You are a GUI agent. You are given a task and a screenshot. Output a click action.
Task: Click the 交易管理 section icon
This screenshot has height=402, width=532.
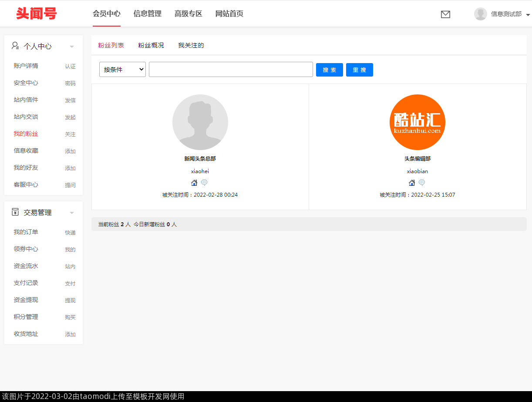(15, 212)
